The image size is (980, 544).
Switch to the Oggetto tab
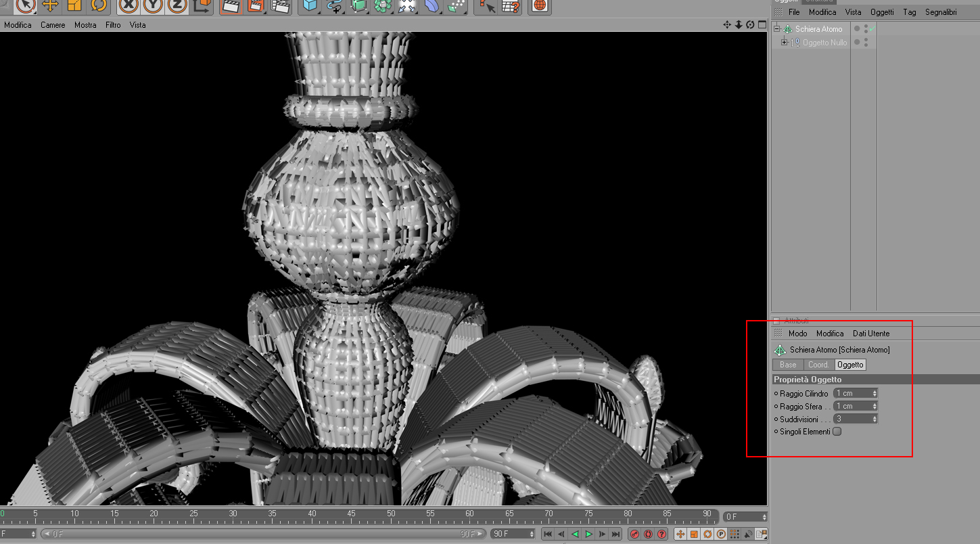coord(850,365)
